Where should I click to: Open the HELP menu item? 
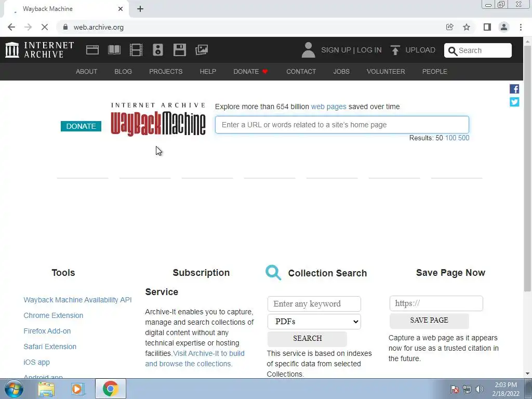[x=208, y=72]
